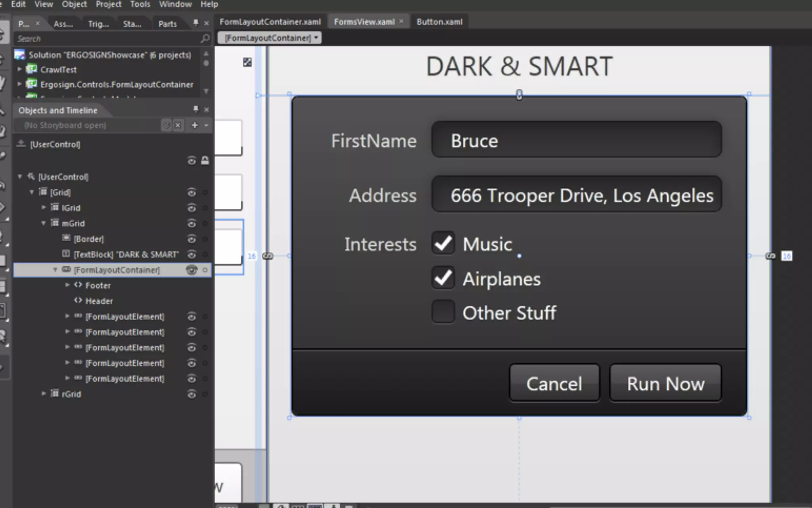Pin the Objects and Timeline panel
812x508 pixels.
point(195,110)
